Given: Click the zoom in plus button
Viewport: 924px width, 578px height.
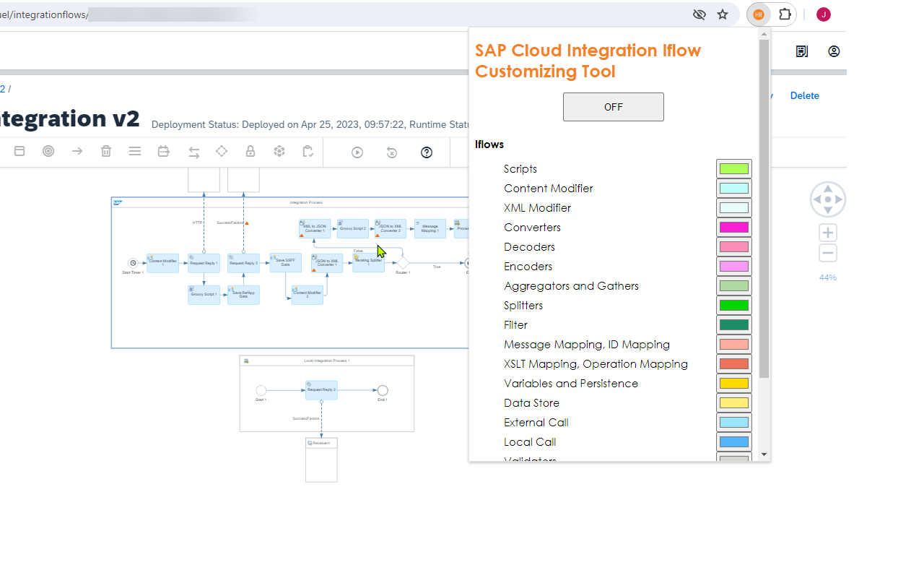Looking at the screenshot, I should 828,233.
